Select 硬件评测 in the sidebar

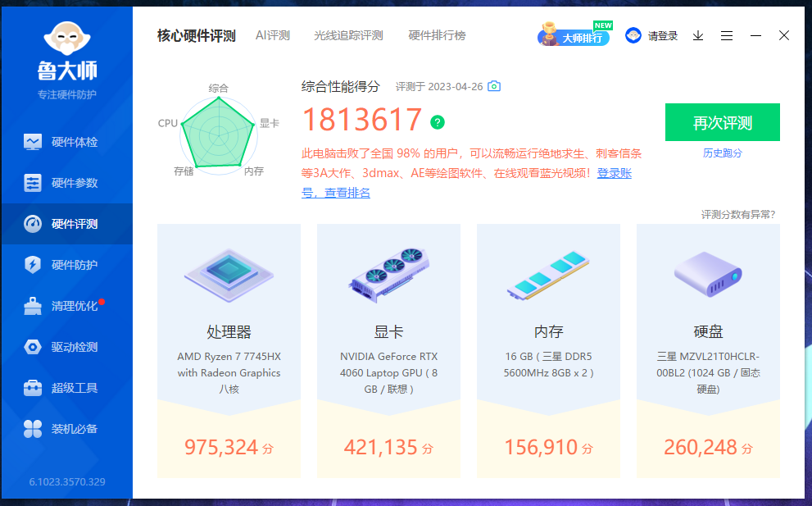[67, 224]
